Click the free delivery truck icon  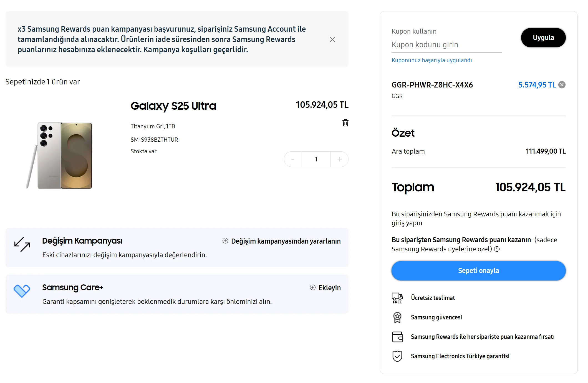[x=397, y=298]
